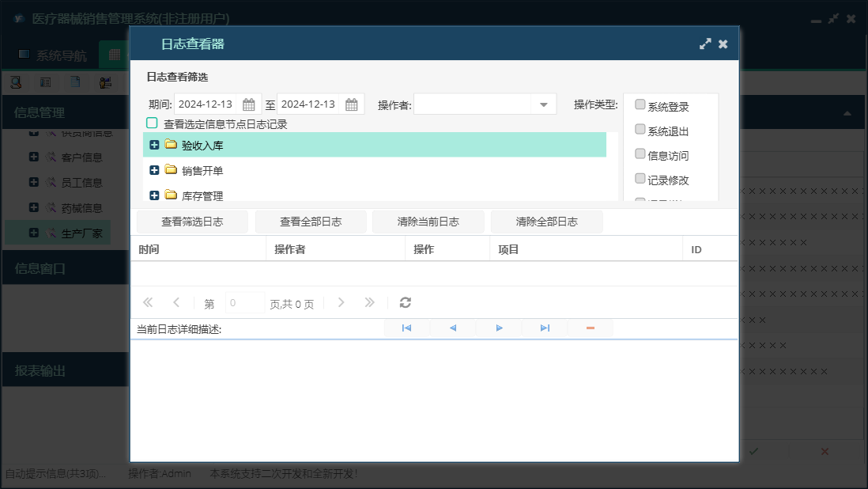
Task: Go to next log record arrow
Action: (499, 328)
